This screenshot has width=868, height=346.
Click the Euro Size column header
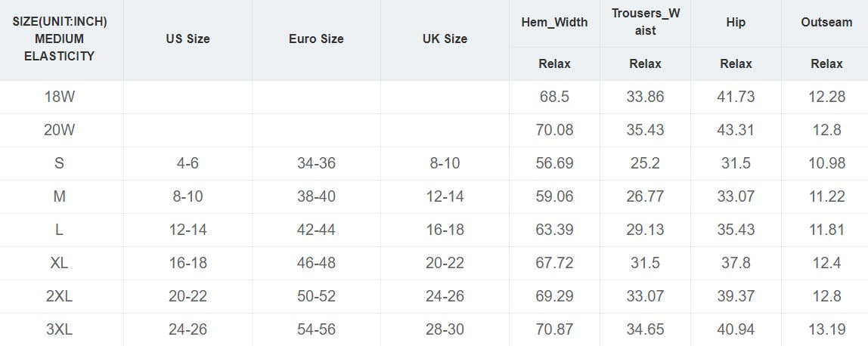coord(316,39)
